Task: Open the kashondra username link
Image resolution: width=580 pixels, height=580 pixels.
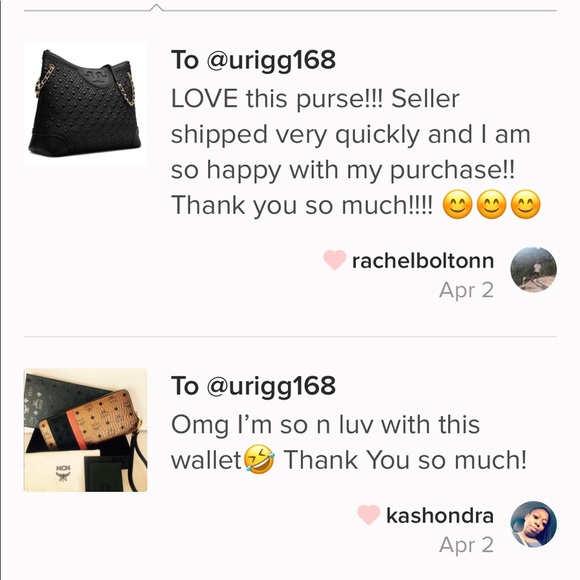Action: click(440, 516)
